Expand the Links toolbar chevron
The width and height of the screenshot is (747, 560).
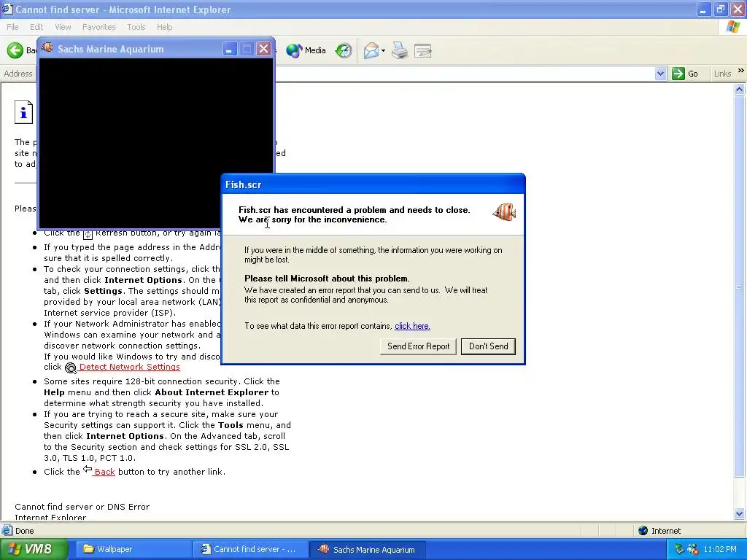(x=741, y=71)
